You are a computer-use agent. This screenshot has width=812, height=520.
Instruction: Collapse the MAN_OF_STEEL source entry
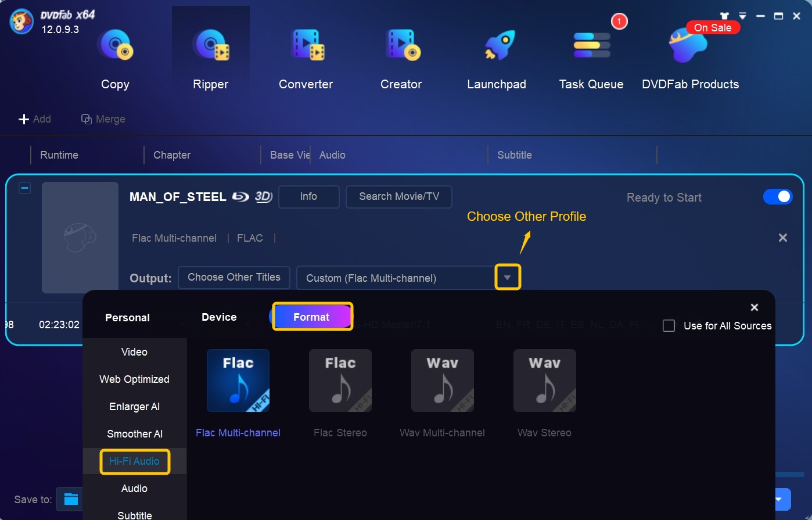[24, 188]
